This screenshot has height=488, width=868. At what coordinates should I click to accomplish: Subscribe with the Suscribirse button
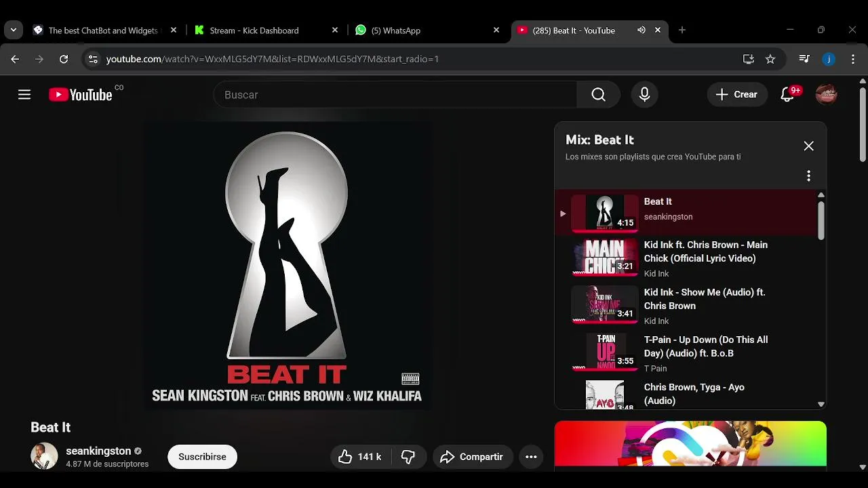[202, 457]
